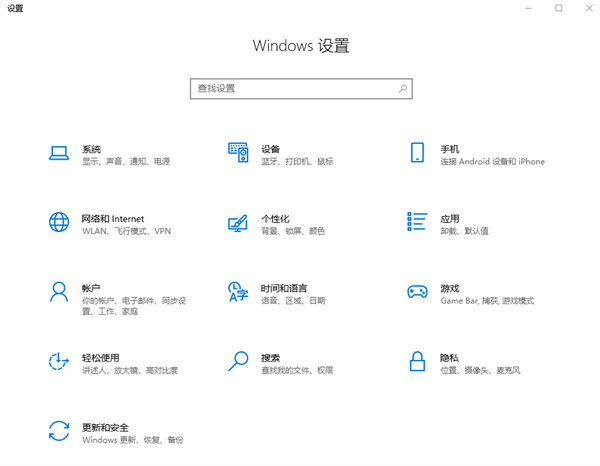Screen dimensions: 600x466
Task: Open the 轻松使用 settings title
Action: (101, 358)
